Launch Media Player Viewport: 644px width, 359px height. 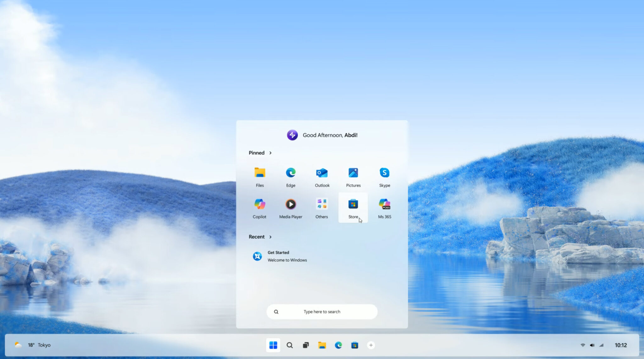point(290,208)
